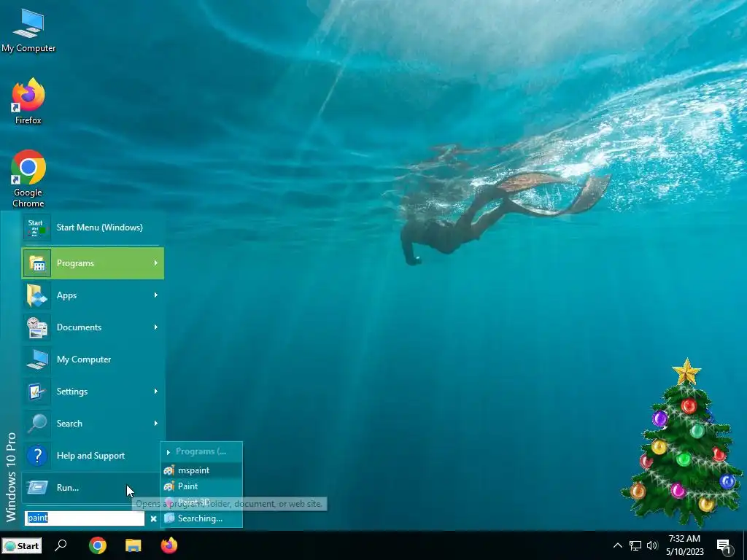Screen dimensions: 747x560
Task: Open My Computer from the start menu
Action: point(93,359)
